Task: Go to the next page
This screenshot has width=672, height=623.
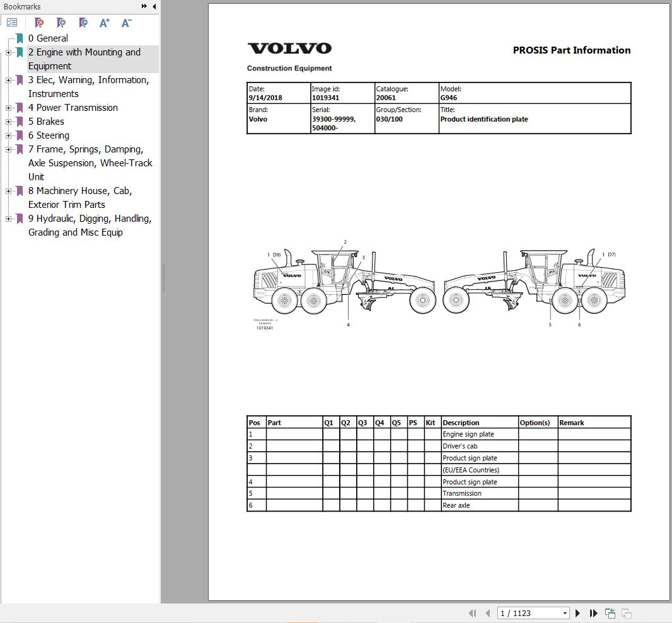Action: pos(577,613)
